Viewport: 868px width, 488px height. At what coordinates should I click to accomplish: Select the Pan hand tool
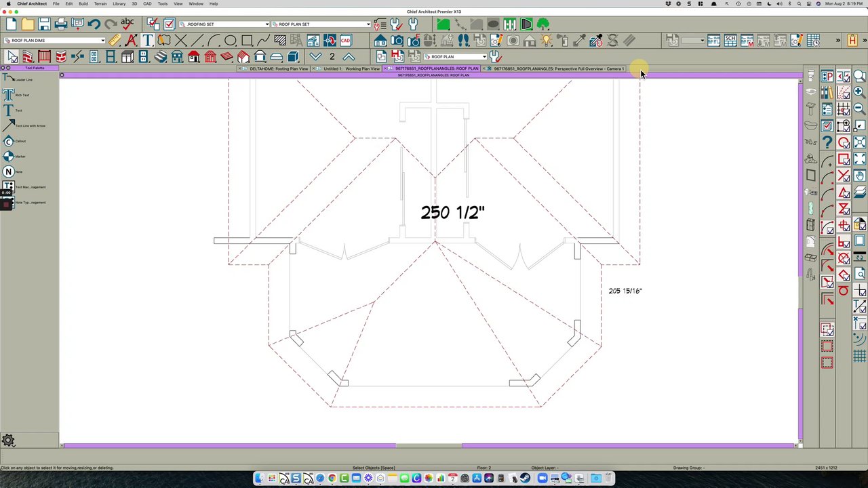click(859, 176)
